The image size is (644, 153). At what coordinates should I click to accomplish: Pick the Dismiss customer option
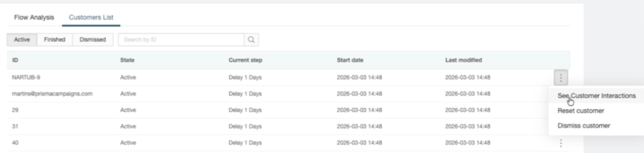point(584,126)
